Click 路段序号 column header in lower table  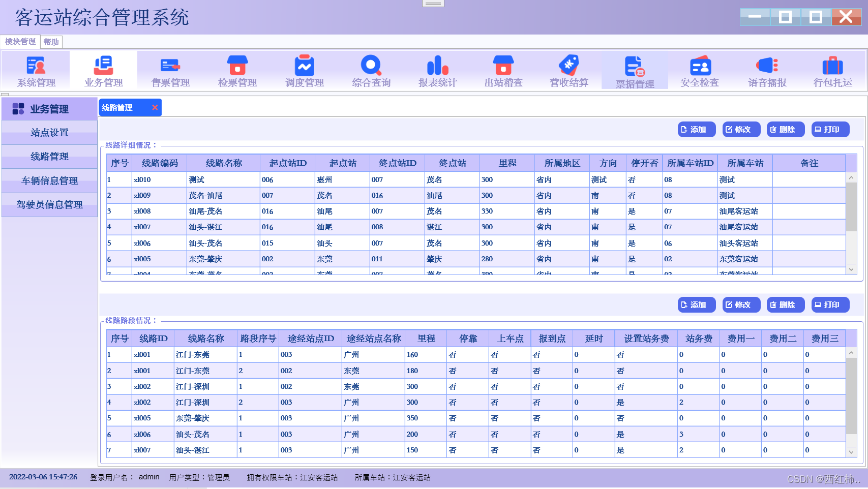[258, 339]
